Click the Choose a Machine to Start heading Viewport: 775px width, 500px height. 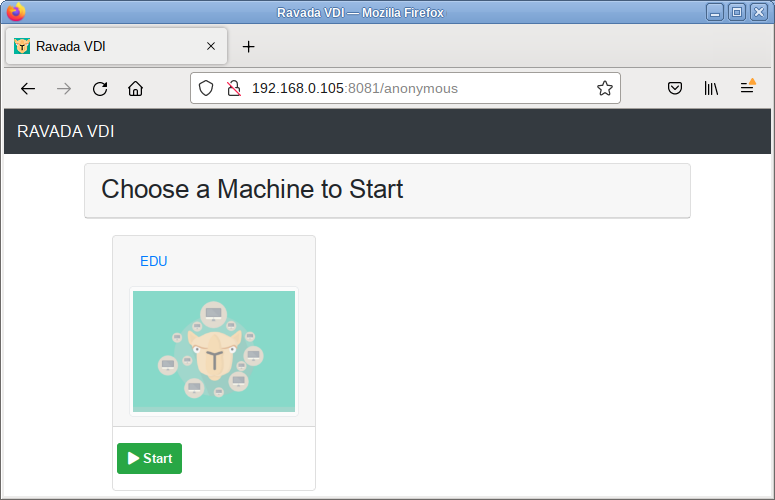click(252, 189)
